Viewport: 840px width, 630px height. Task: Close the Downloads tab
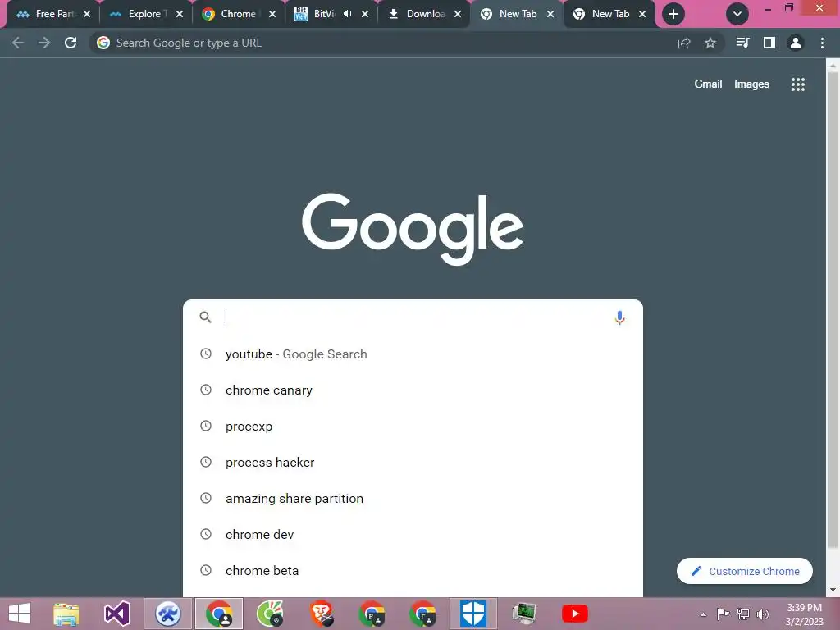pos(458,14)
